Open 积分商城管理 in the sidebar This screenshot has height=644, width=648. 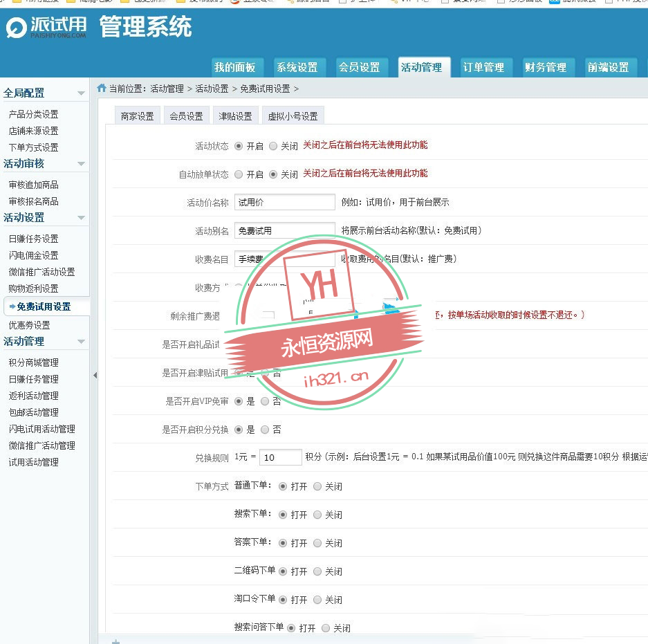tap(33, 363)
